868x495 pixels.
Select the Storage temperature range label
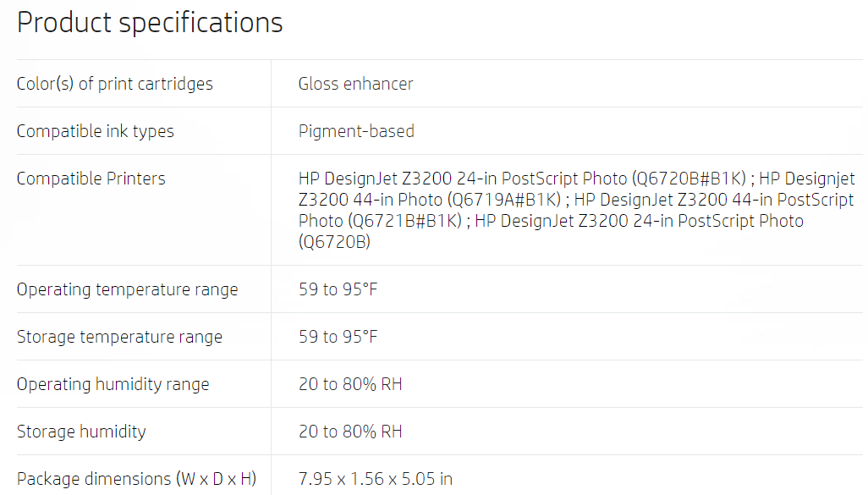(x=119, y=338)
